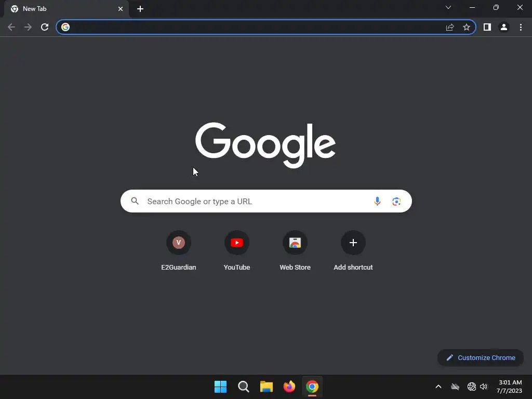Minimize the Chrome window

(472, 7)
